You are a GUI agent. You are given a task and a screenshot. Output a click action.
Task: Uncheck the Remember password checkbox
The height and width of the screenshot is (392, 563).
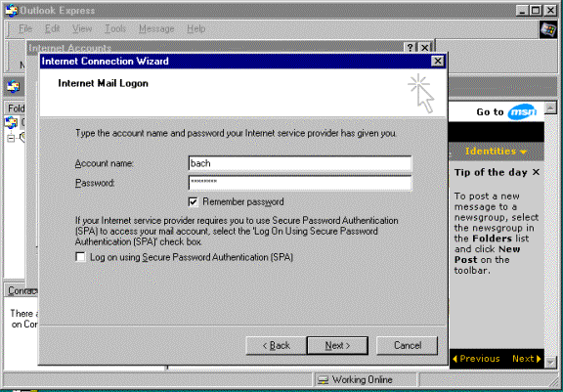pyautogui.click(x=193, y=201)
